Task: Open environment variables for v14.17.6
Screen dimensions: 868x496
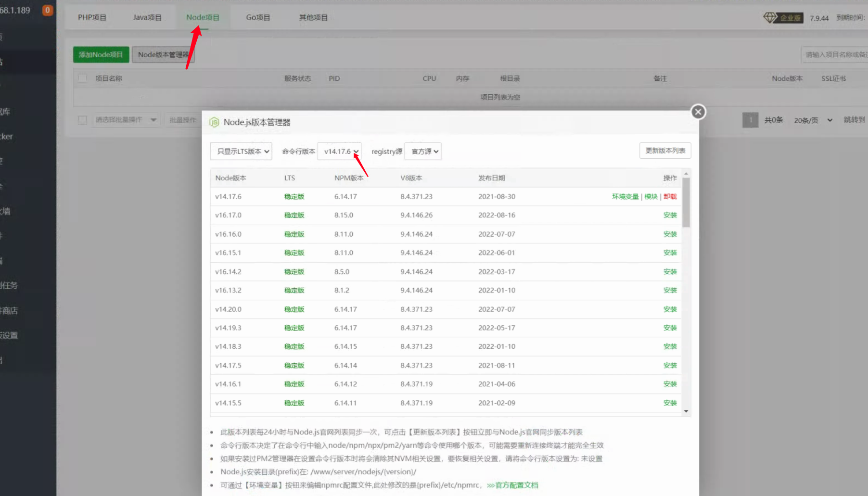Action: (625, 197)
